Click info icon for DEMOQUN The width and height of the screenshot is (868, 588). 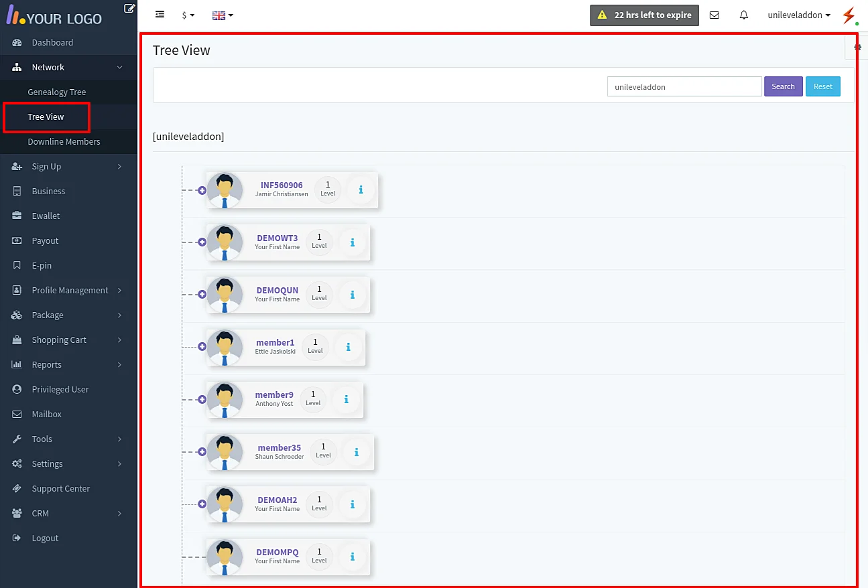click(x=353, y=295)
